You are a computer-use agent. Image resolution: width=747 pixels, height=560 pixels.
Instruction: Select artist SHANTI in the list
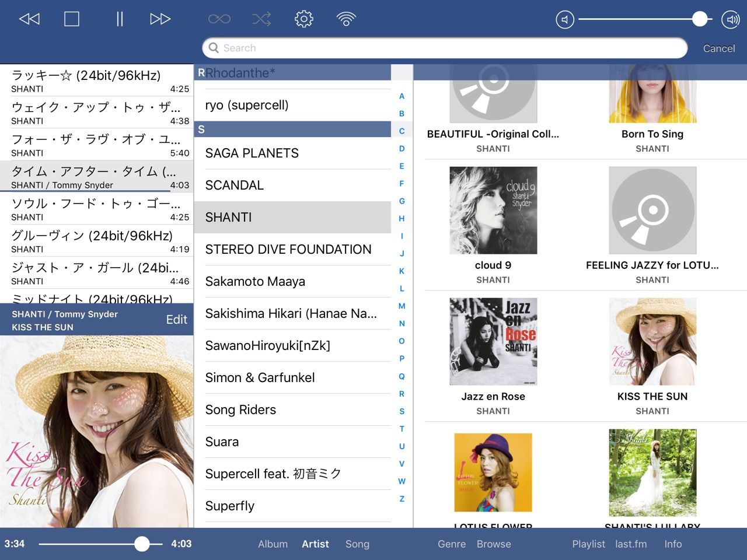click(292, 217)
